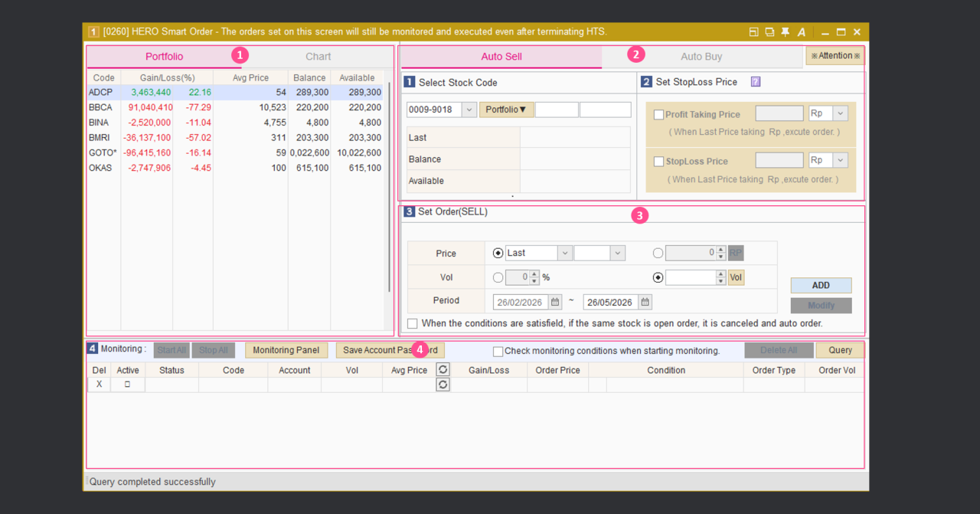
Task: Open the Portfolio dropdown button
Action: click(x=506, y=110)
